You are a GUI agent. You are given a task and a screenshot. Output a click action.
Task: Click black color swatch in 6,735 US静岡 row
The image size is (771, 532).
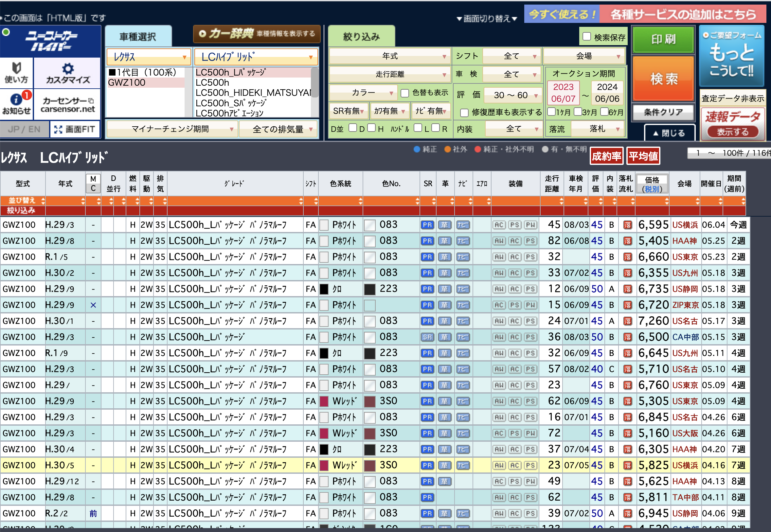coord(324,289)
